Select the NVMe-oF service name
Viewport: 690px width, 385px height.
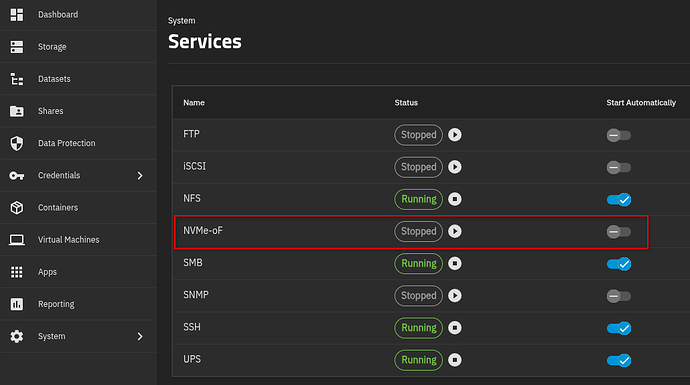pos(203,230)
